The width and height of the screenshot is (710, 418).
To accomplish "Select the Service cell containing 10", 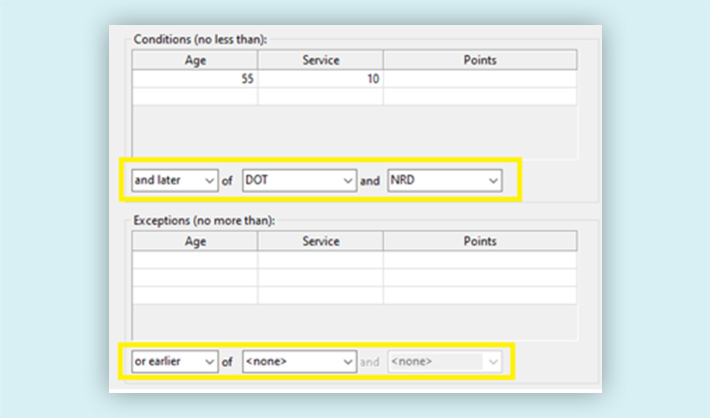I will pos(320,79).
